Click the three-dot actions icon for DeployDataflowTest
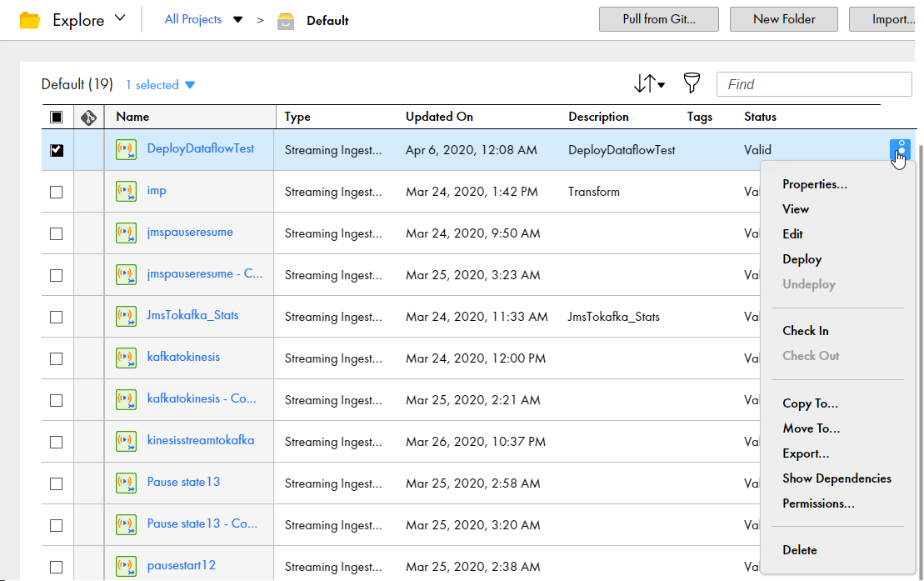 point(900,150)
